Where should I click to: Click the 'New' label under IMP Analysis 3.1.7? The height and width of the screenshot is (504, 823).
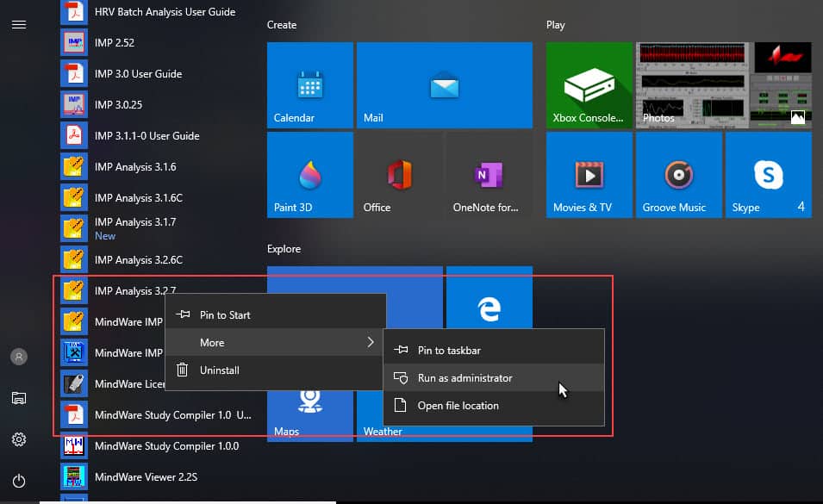105,236
